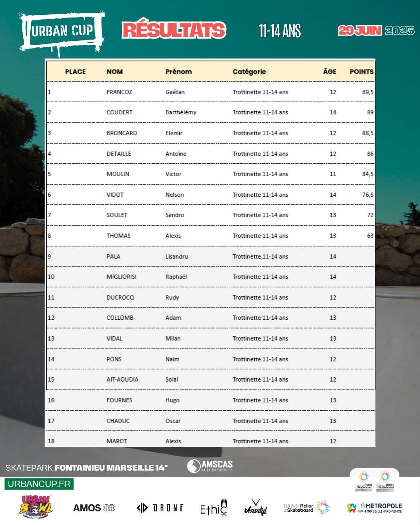Click BRONCARD's score of 88,5
Viewport: 420px width, 525px height.
[368, 133]
